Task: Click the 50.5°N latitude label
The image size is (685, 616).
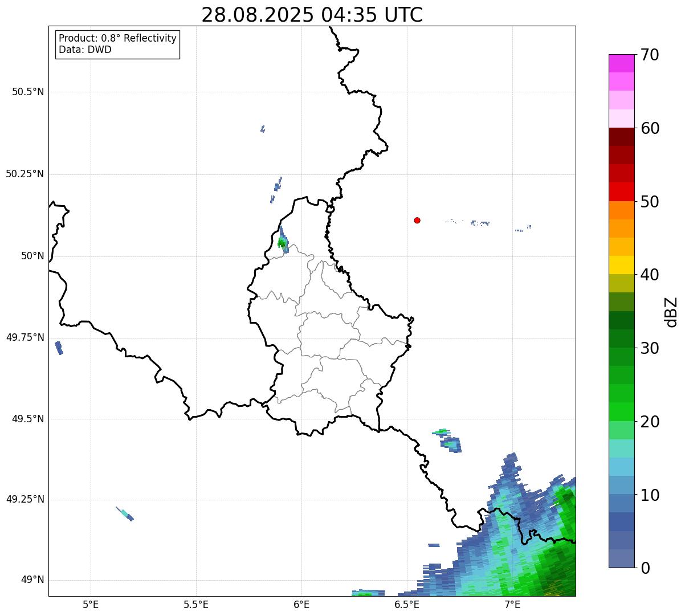Action: click(x=28, y=92)
